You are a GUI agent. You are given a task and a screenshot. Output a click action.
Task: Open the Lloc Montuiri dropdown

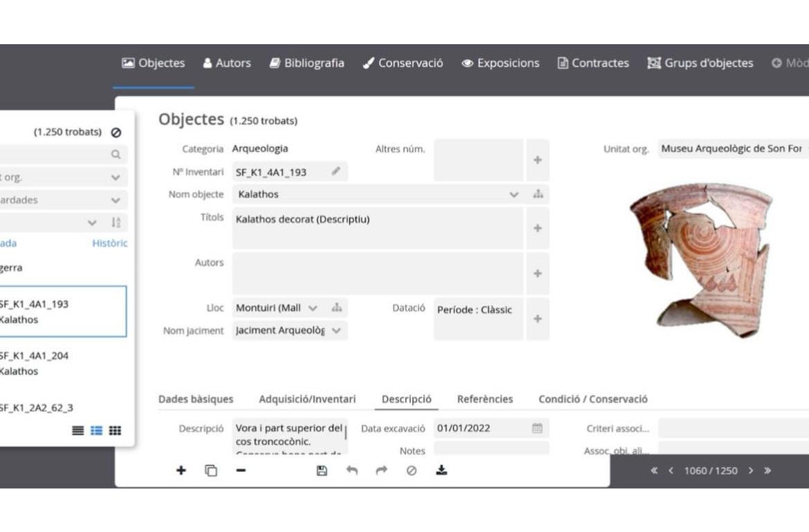coord(313,308)
